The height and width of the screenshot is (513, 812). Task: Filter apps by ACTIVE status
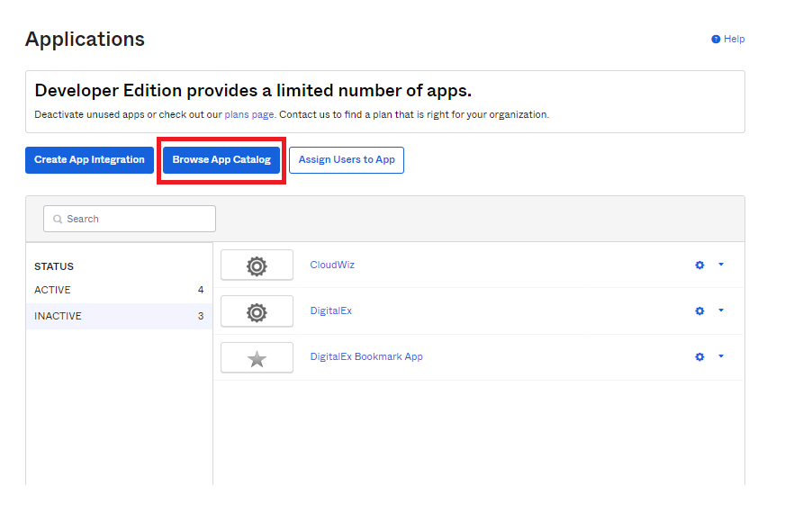click(x=52, y=290)
